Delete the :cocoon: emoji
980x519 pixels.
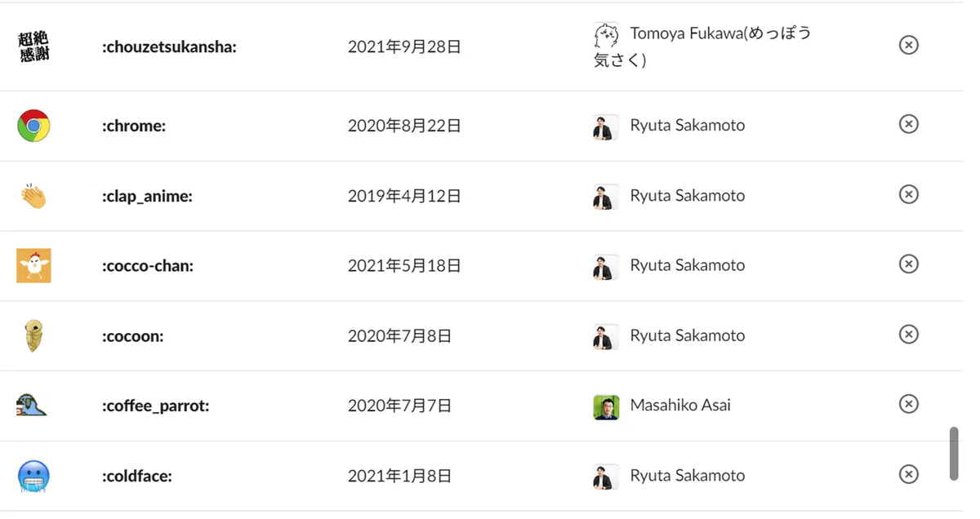pyautogui.click(x=908, y=335)
